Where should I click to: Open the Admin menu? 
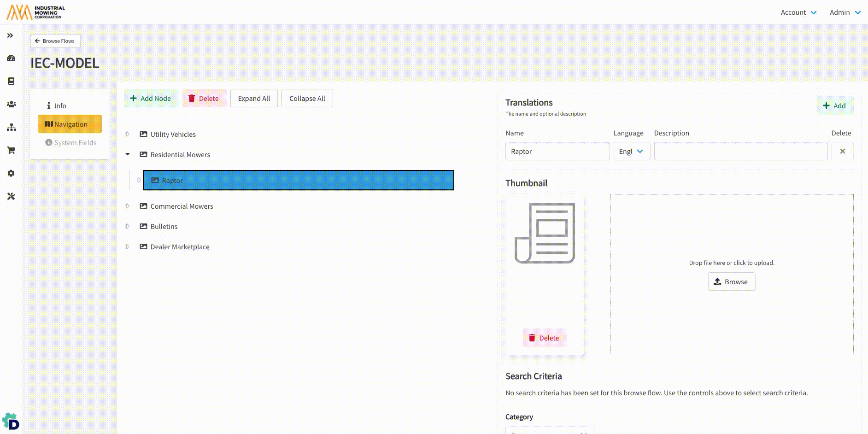click(x=845, y=12)
